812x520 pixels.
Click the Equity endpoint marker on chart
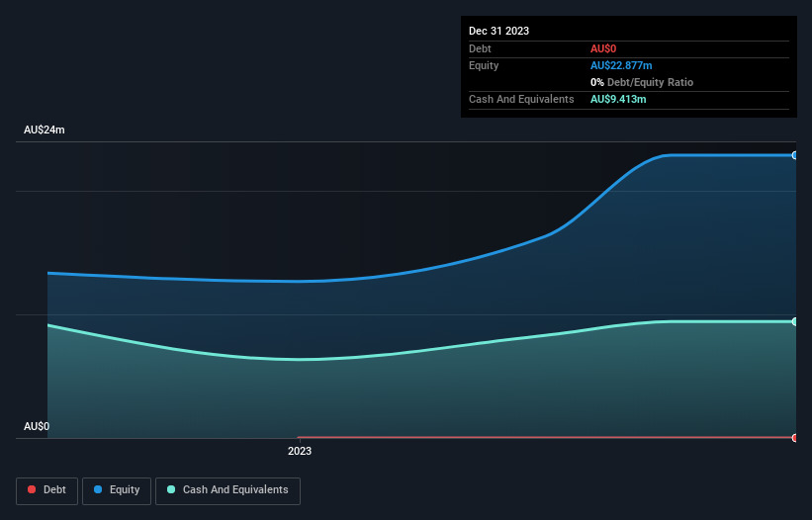(795, 155)
